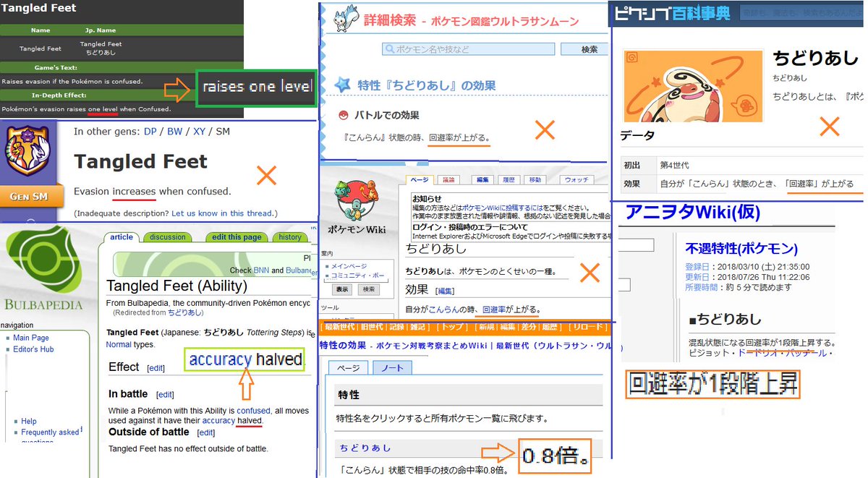Open Bulbapedia's edit this page tab
This screenshot has width=868, height=478.
click(237, 237)
